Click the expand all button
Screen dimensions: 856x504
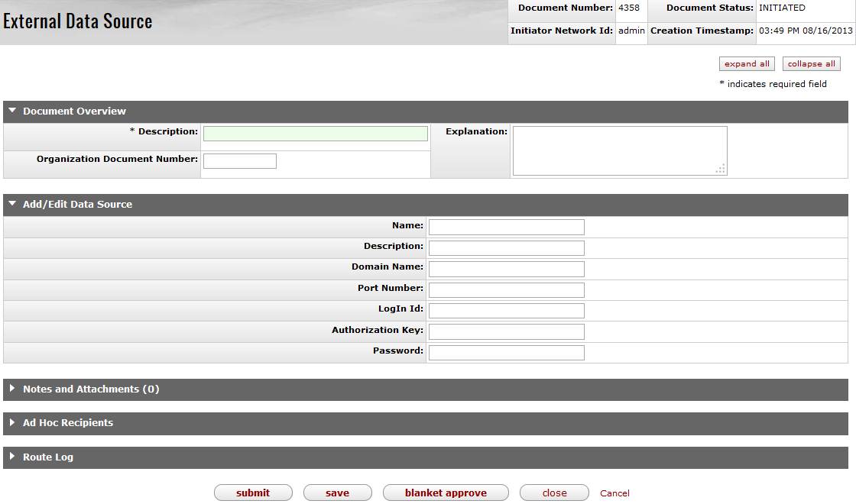pyautogui.click(x=747, y=64)
